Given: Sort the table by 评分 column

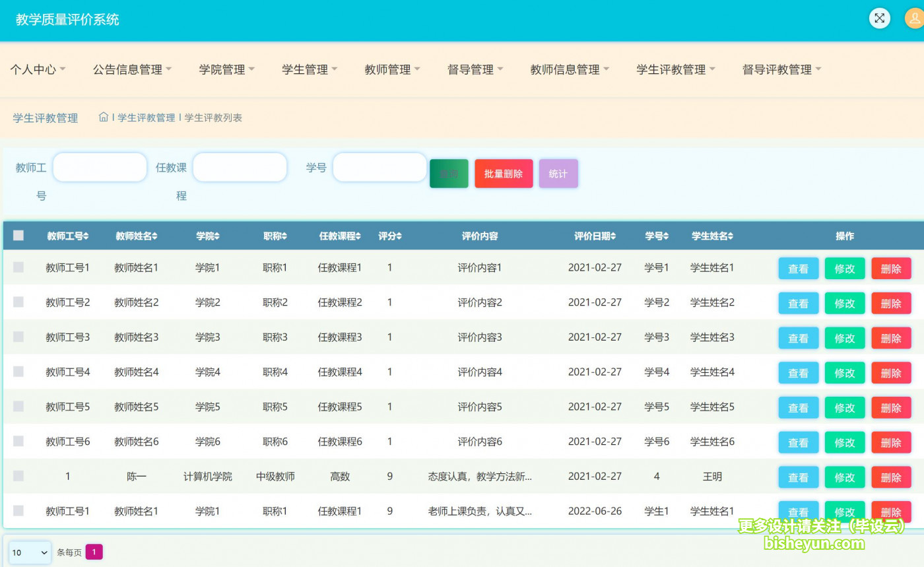Looking at the screenshot, I should pos(390,236).
